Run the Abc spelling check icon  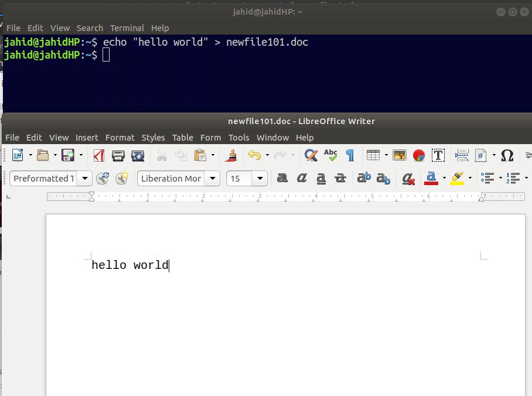[330, 155]
